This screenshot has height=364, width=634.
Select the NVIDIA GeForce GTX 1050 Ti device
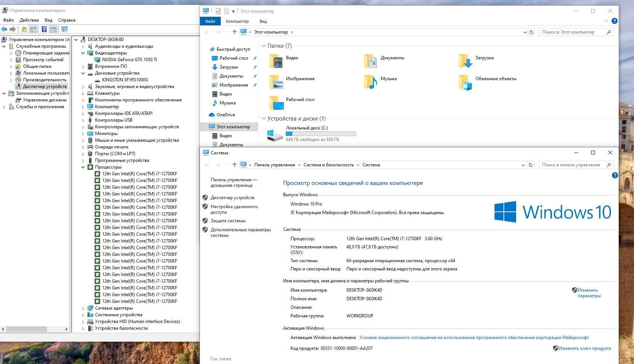click(x=129, y=60)
